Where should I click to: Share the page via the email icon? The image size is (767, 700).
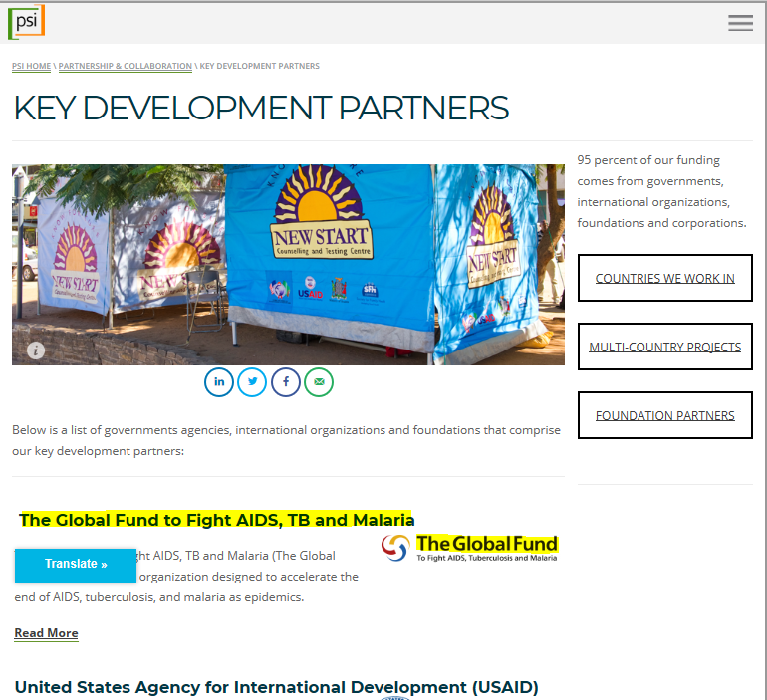[319, 382]
